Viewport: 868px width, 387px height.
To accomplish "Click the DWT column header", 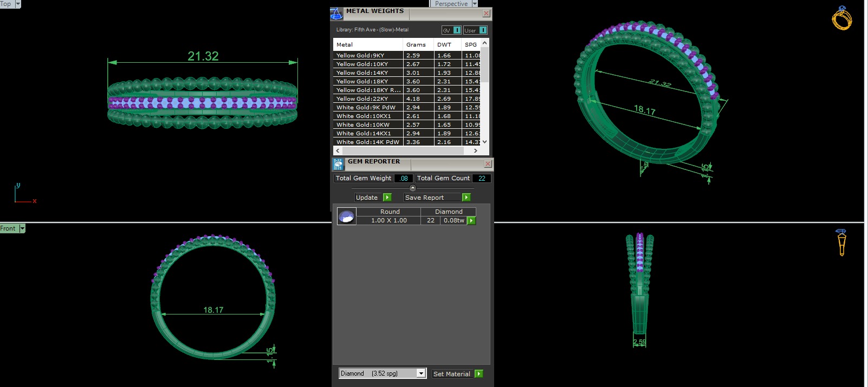I will pyautogui.click(x=448, y=44).
